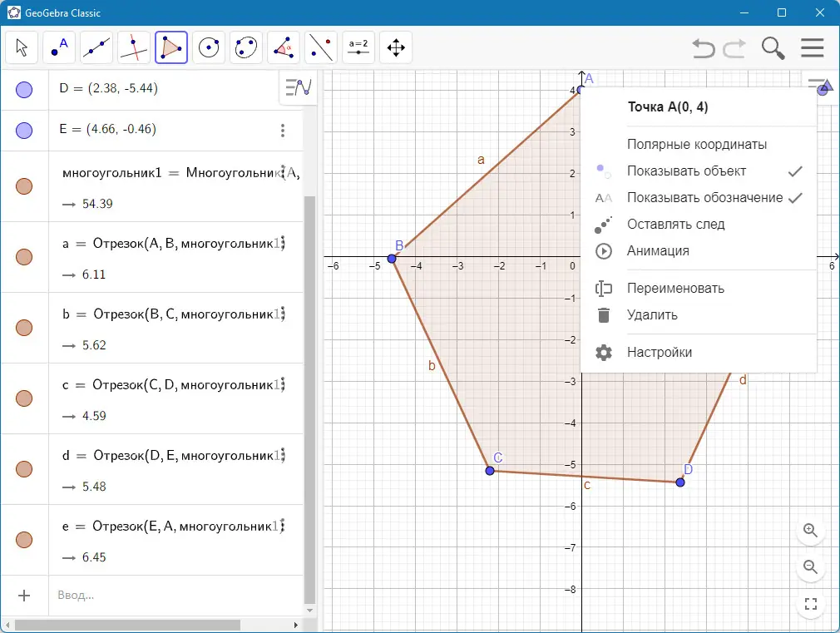Zoom in on the graphics view

click(811, 531)
